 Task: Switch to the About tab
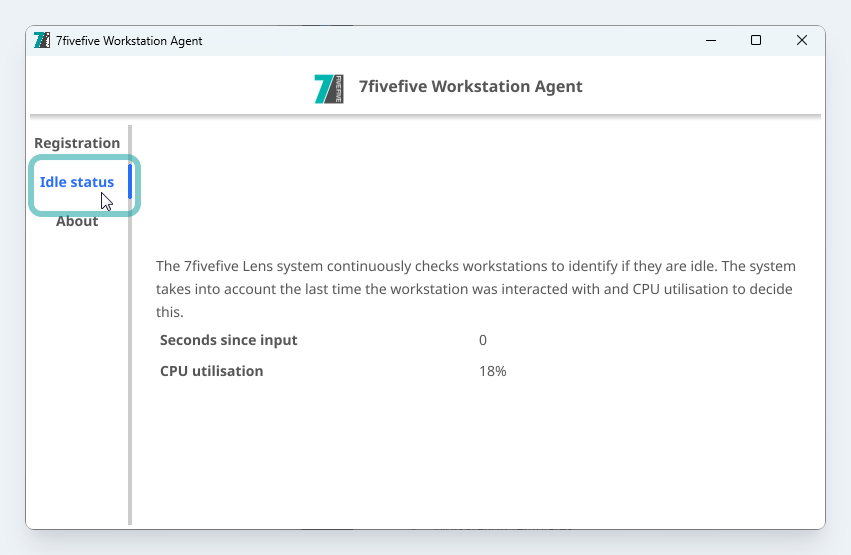[x=77, y=221]
